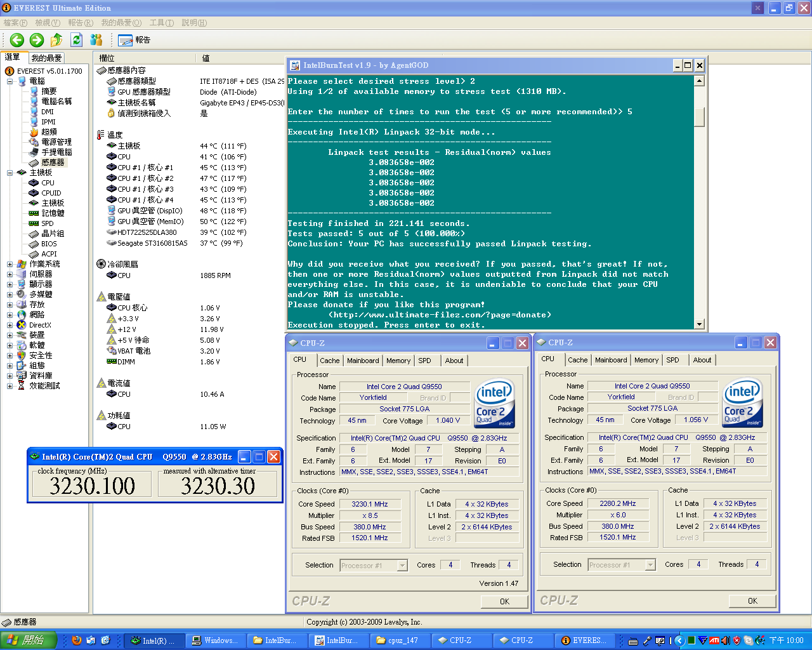The width and height of the screenshot is (812, 650).
Task: Click the green Back arrow in EVEREST toolbar
Action: 17,40
